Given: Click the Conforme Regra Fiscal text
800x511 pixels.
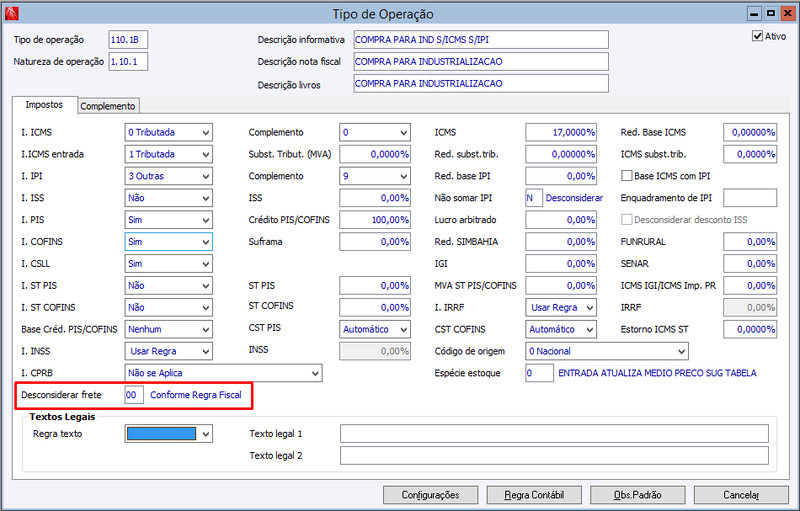Looking at the screenshot, I should [196, 395].
